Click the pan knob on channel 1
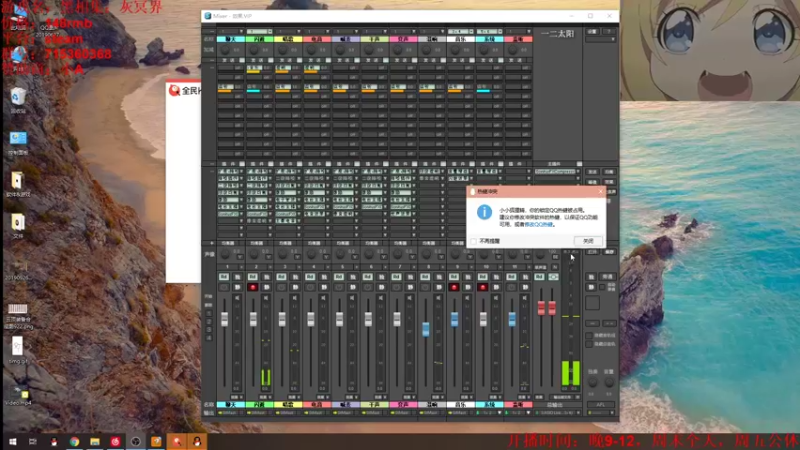800x450 pixels. click(x=225, y=254)
